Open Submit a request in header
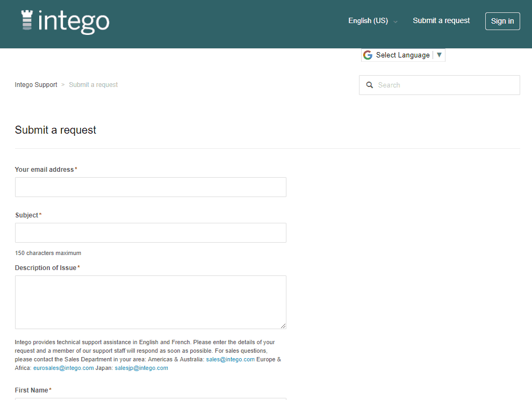Screen dimensions: 532x400 tap(441, 21)
